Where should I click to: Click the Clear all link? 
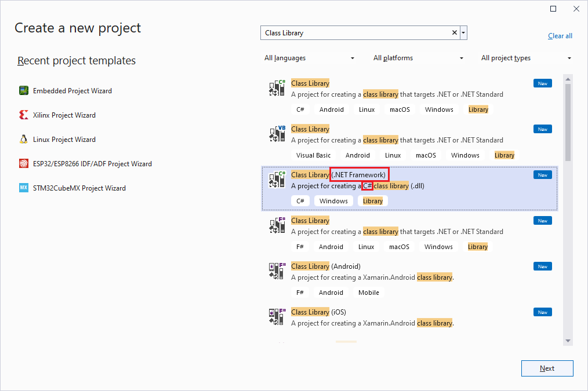pyautogui.click(x=560, y=36)
